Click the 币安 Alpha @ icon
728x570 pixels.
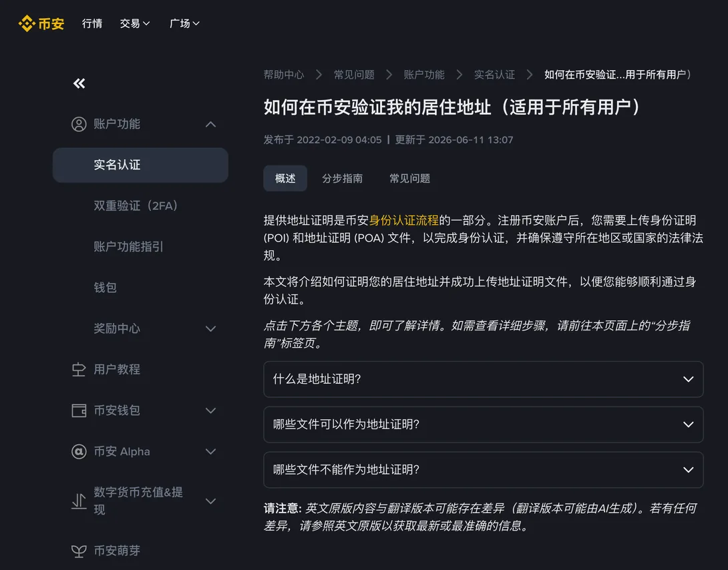(x=79, y=451)
